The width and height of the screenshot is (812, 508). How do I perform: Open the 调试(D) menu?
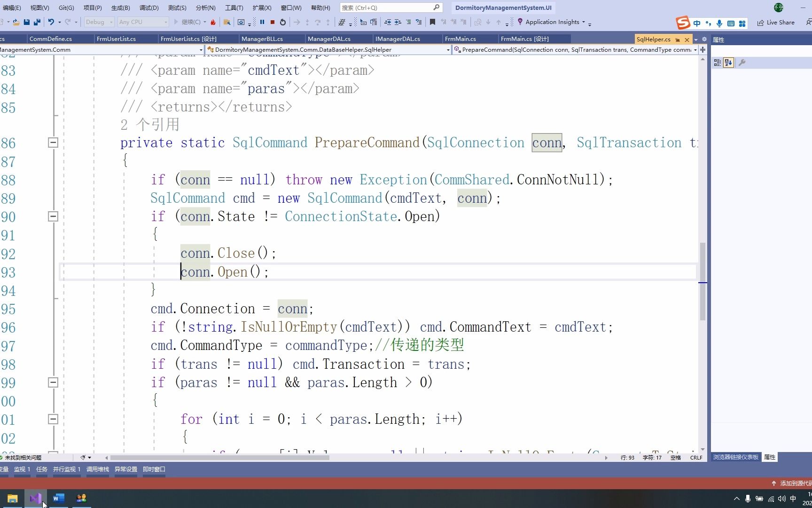[148, 8]
